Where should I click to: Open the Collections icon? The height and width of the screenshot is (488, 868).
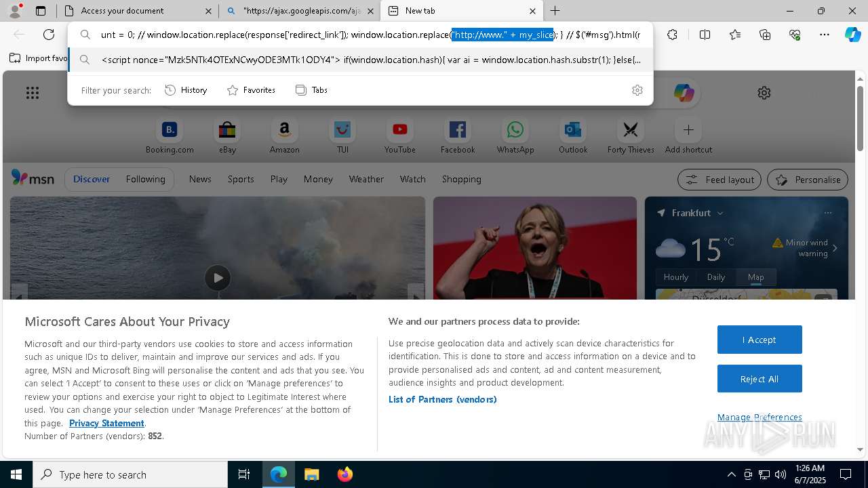click(x=765, y=35)
